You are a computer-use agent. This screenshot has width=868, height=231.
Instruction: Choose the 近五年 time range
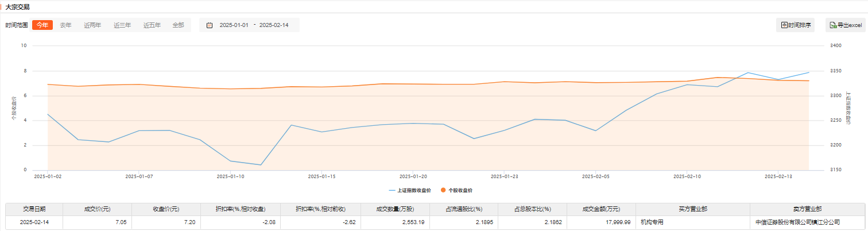152,25
